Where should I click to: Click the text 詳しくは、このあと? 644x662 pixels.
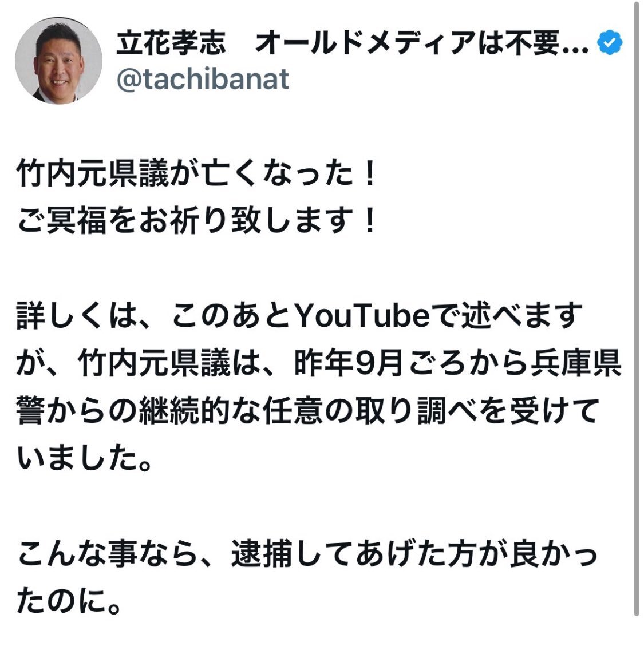click(155, 316)
